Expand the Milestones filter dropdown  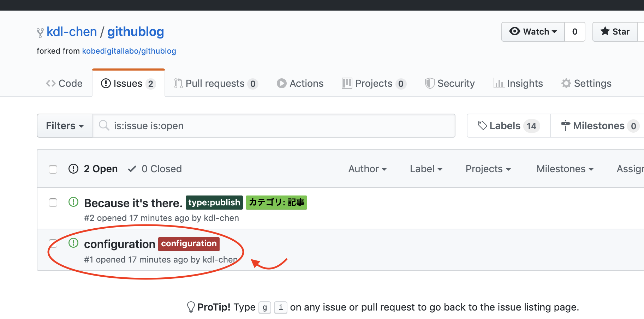[x=565, y=169]
